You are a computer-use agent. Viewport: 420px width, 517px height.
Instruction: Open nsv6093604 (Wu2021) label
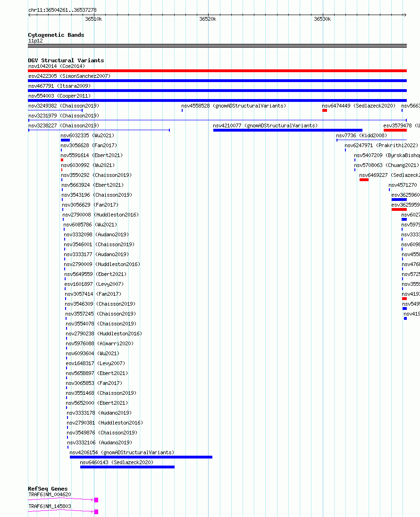click(x=92, y=353)
